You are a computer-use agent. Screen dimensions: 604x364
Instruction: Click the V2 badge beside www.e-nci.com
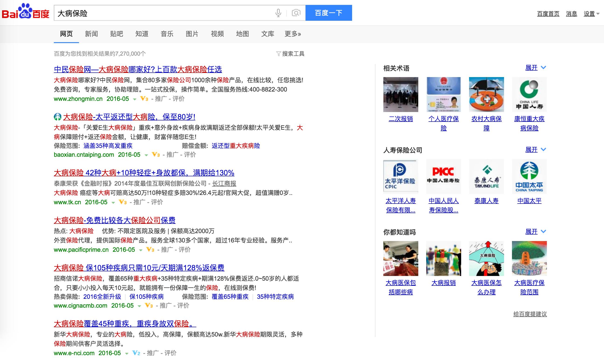(x=136, y=353)
